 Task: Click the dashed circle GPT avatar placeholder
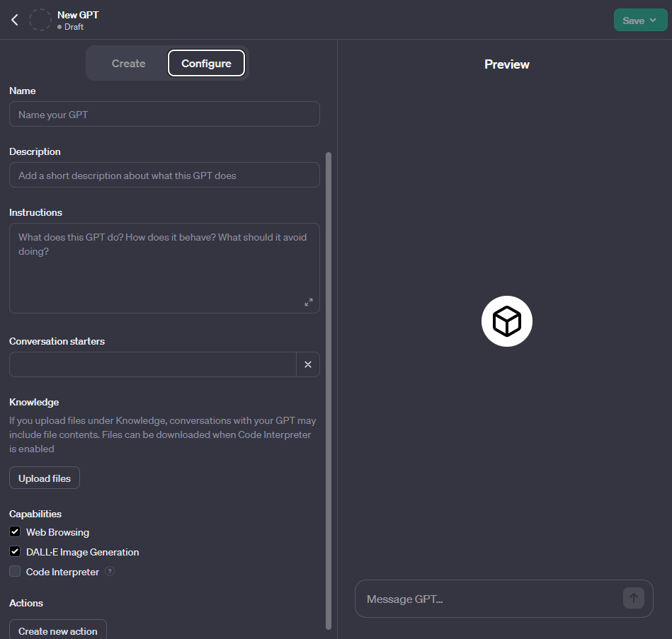tap(40, 20)
